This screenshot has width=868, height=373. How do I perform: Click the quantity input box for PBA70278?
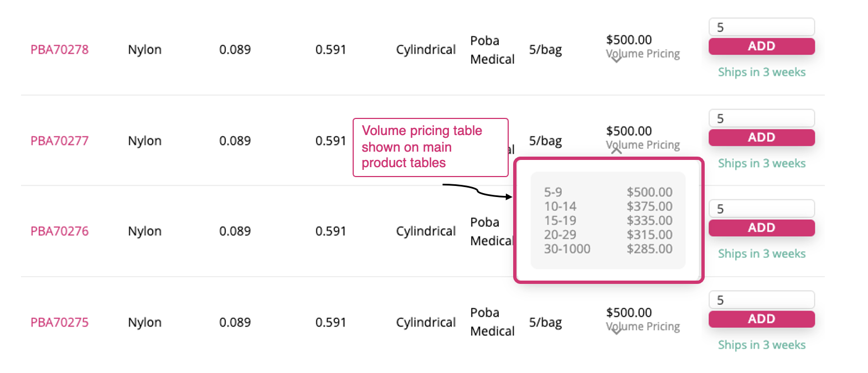pos(761,27)
